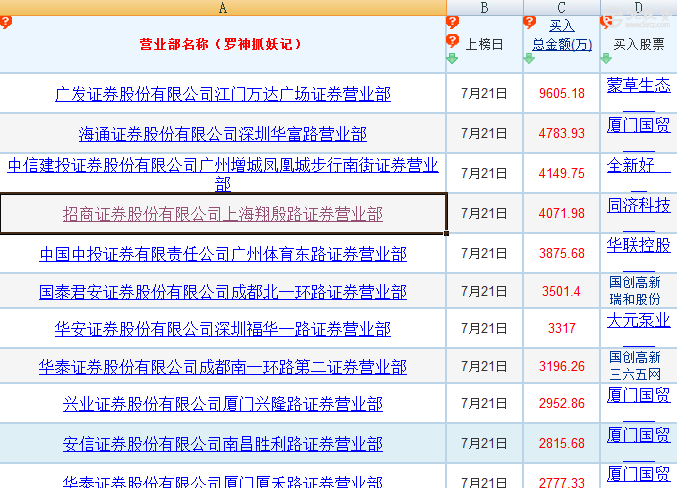Open 华安证券深圳福华一路证券营业部 link
Viewport: 677px width, 488px height.
click(223, 329)
